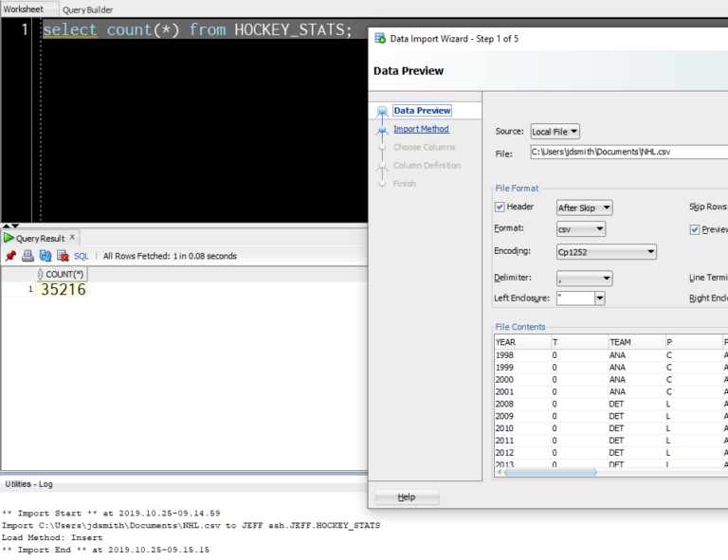Click the delete row icon in Query Result
The width and height of the screenshot is (728, 560).
pyautogui.click(x=63, y=256)
